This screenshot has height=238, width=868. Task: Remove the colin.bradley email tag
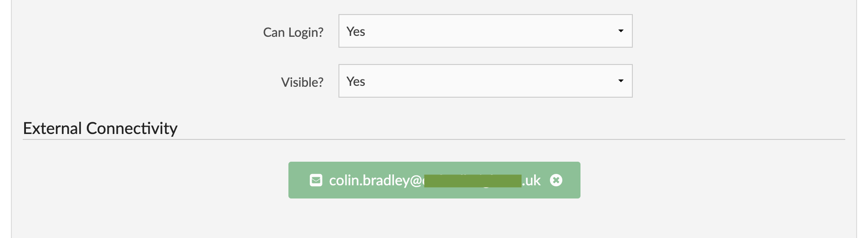[x=556, y=180]
